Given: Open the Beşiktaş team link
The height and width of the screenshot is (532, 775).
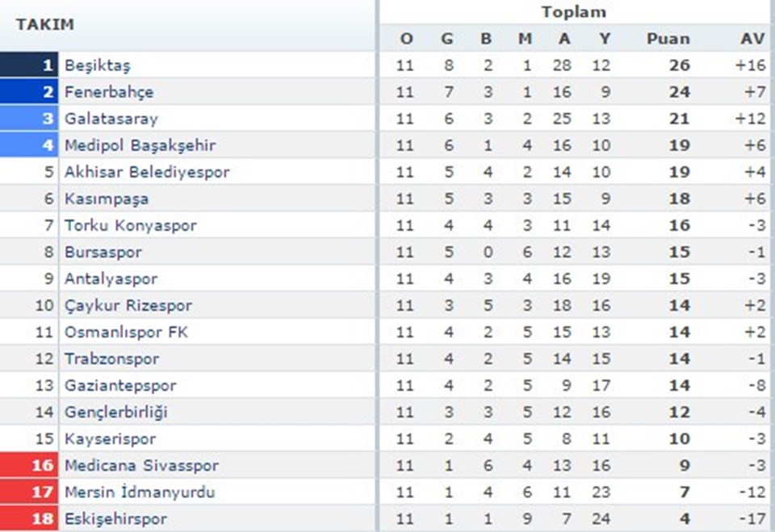Looking at the screenshot, I should click(98, 65).
